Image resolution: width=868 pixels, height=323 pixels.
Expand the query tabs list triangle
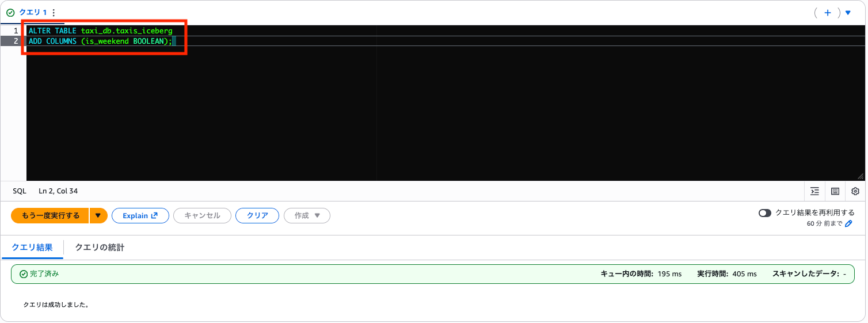point(848,13)
